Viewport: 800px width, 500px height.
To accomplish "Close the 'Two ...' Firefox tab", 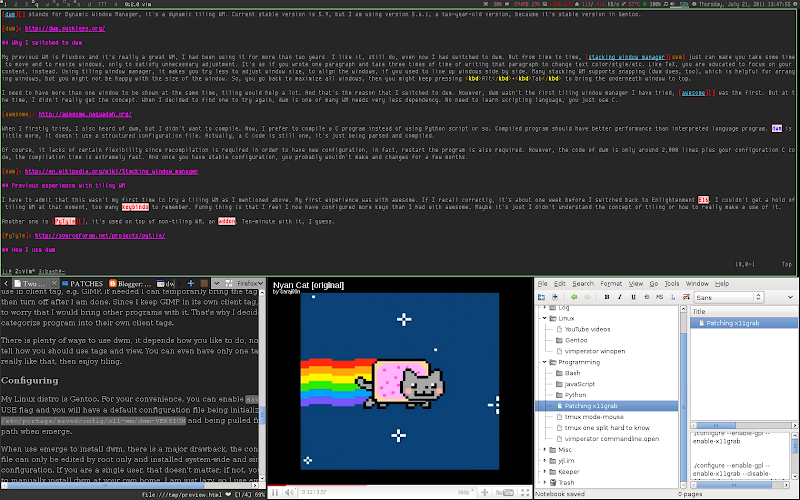I will [x=54, y=283].
